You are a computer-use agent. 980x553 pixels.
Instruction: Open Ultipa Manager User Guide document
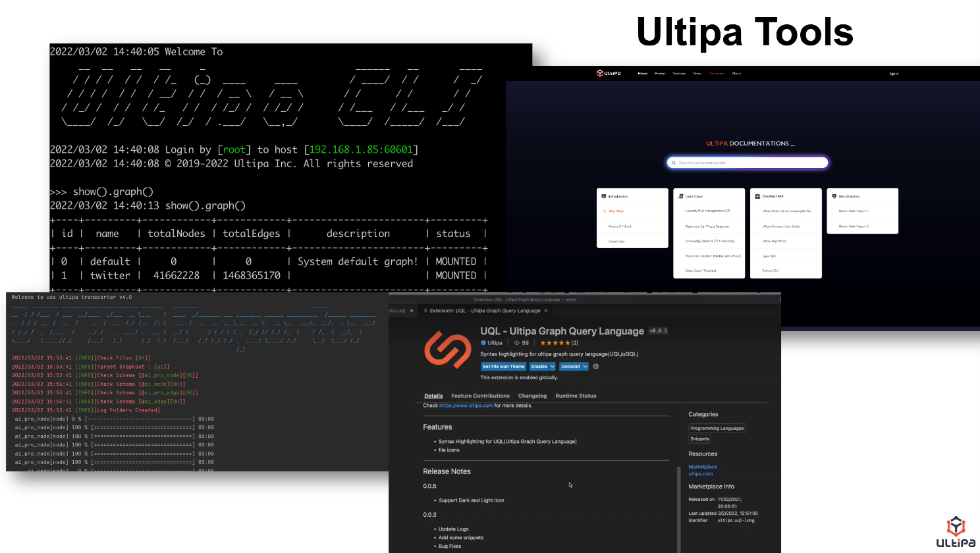coord(781,226)
